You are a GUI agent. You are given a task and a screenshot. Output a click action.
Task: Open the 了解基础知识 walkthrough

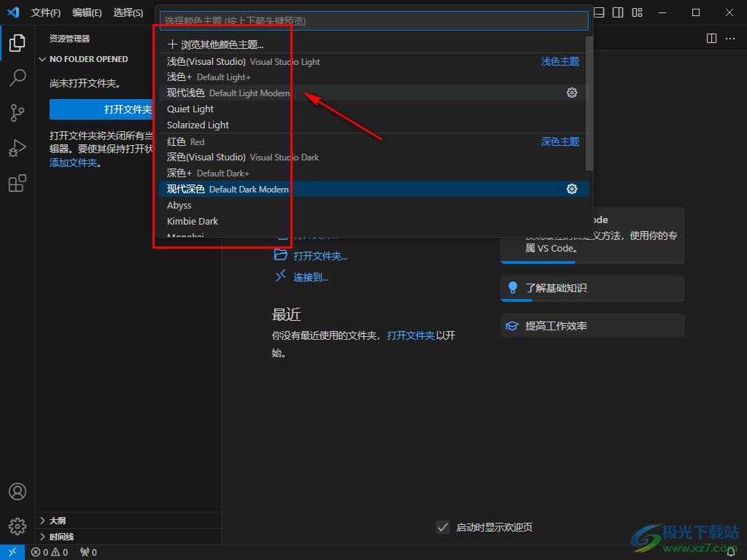coord(592,288)
